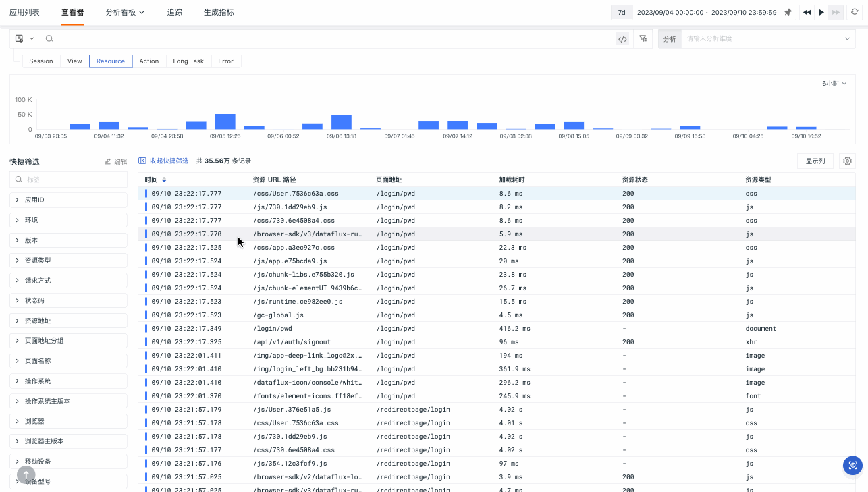Open the /js/app.e75bcda9.js row
This screenshot has width=868, height=492.
(x=497, y=261)
